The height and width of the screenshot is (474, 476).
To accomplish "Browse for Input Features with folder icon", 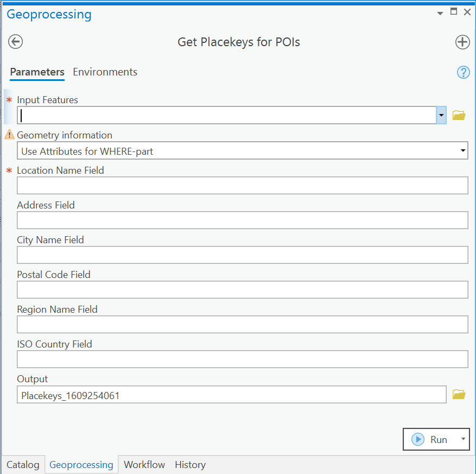I will pos(459,116).
